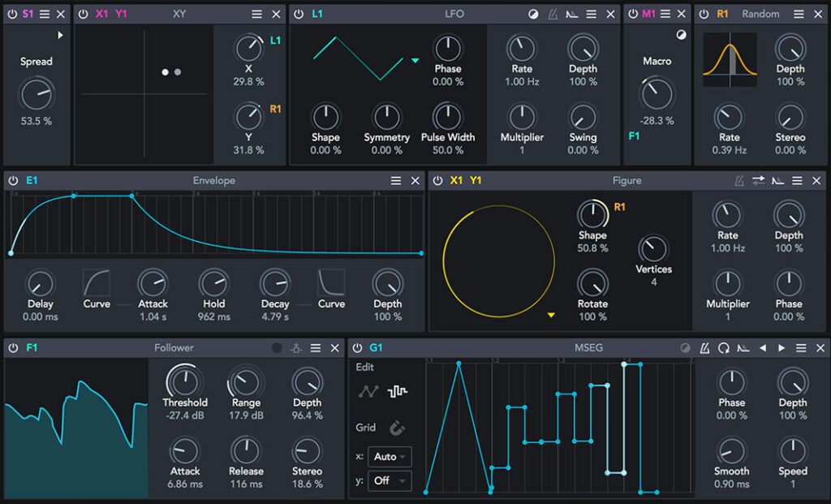Select the step edit mode in MSEG
This screenshot has height=504, width=831.
click(397, 392)
